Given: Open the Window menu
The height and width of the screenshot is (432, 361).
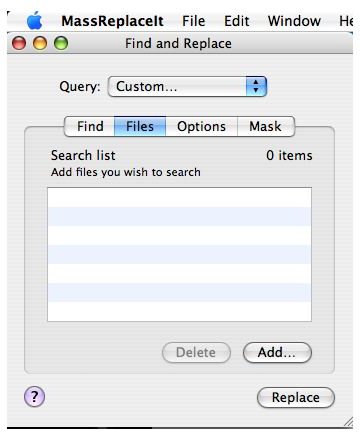Looking at the screenshot, I should [294, 21].
